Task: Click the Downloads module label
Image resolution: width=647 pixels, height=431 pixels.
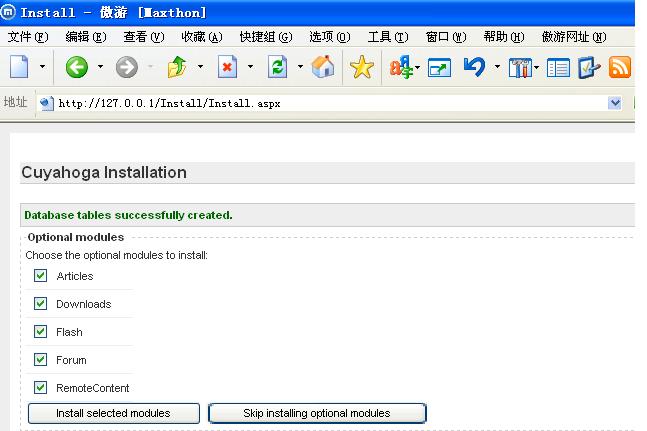Action: [x=84, y=304]
